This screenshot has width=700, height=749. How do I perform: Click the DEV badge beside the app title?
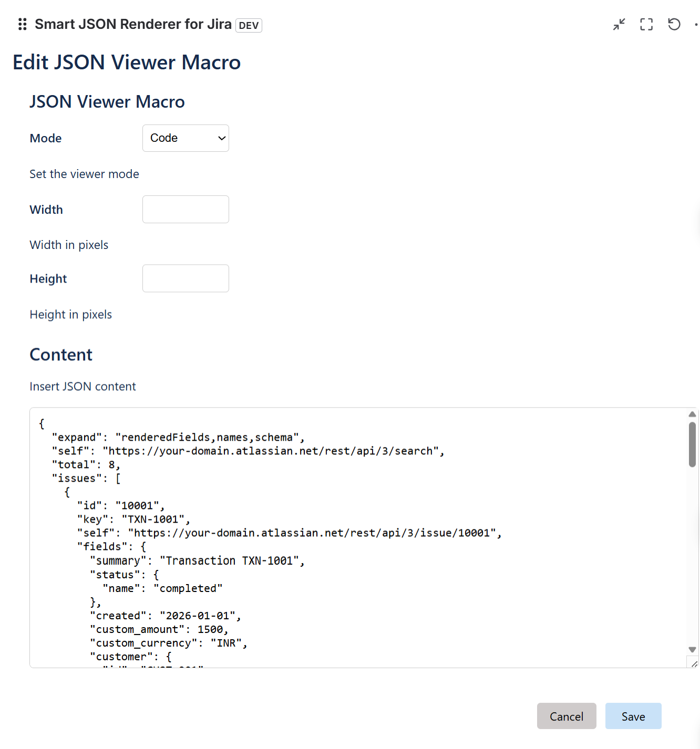click(249, 25)
